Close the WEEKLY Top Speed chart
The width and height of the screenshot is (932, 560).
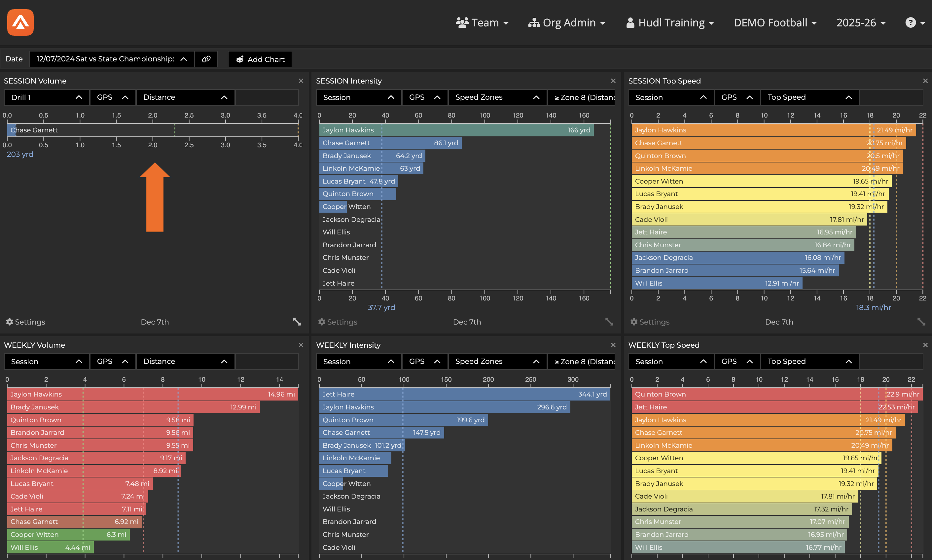click(x=925, y=345)
